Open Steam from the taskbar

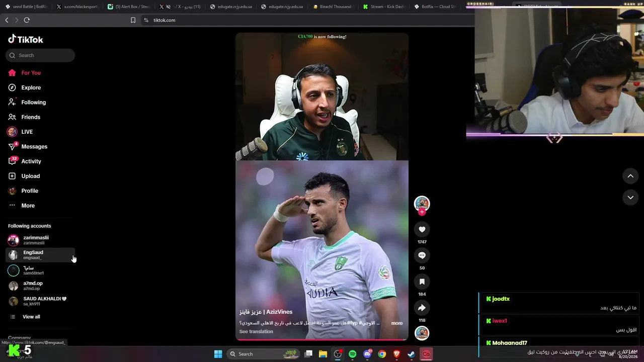click(x=411, y=354)
